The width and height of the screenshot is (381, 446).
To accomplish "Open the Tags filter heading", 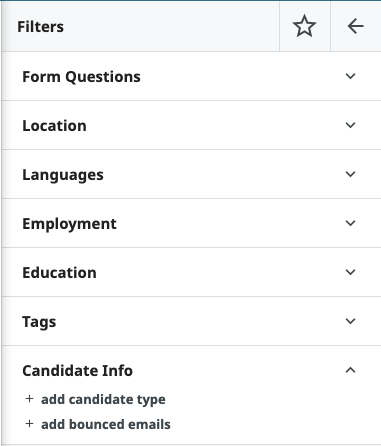I will pyautogui.click(x=39, y=322).
